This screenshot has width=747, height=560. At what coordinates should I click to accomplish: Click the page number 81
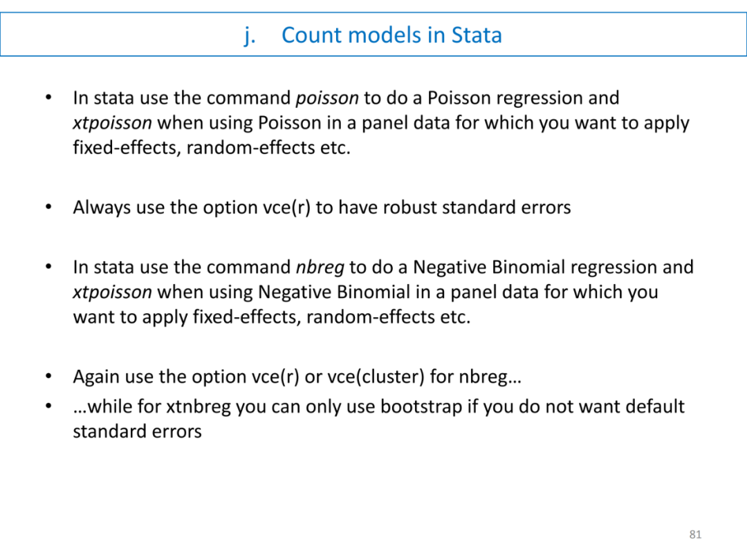(x=695, y=534)
